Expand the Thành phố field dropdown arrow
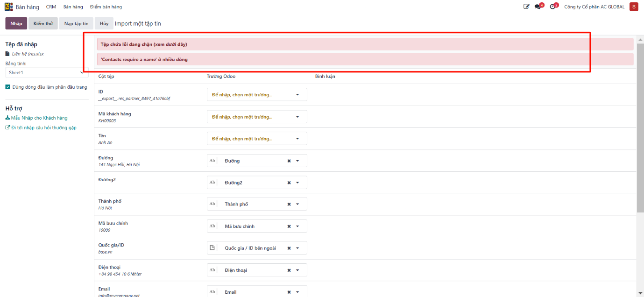The width and height of the screenshot is (644, 297). (297, 204)
